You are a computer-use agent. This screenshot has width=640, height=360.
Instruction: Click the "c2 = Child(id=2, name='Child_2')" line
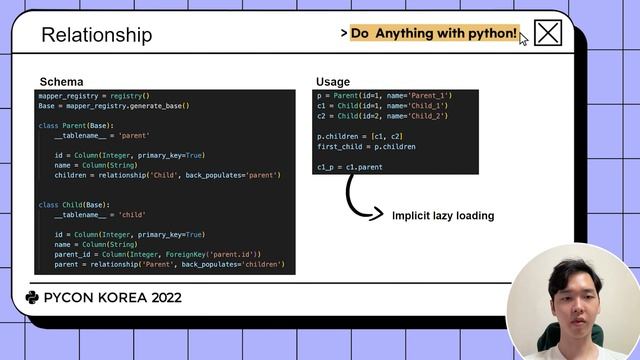coord(382,116)
